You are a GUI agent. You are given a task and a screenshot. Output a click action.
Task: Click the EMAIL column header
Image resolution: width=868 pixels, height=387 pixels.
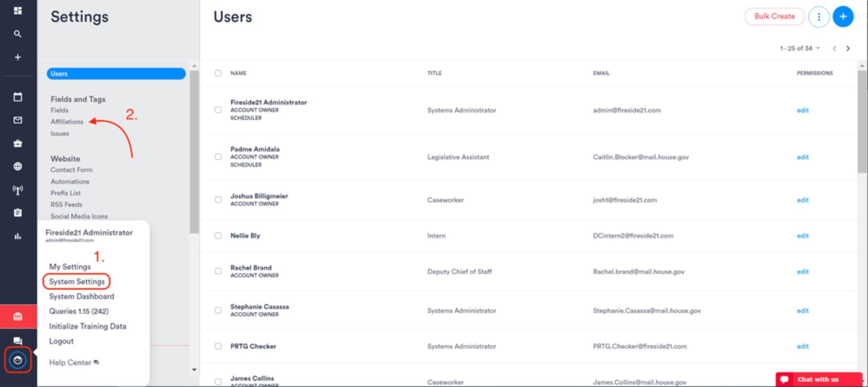click(x=601, y=73)
